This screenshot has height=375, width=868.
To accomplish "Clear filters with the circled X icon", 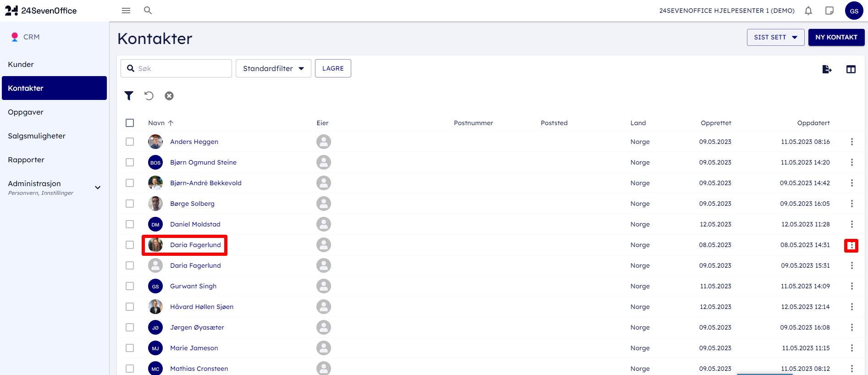I will (169, 96).
